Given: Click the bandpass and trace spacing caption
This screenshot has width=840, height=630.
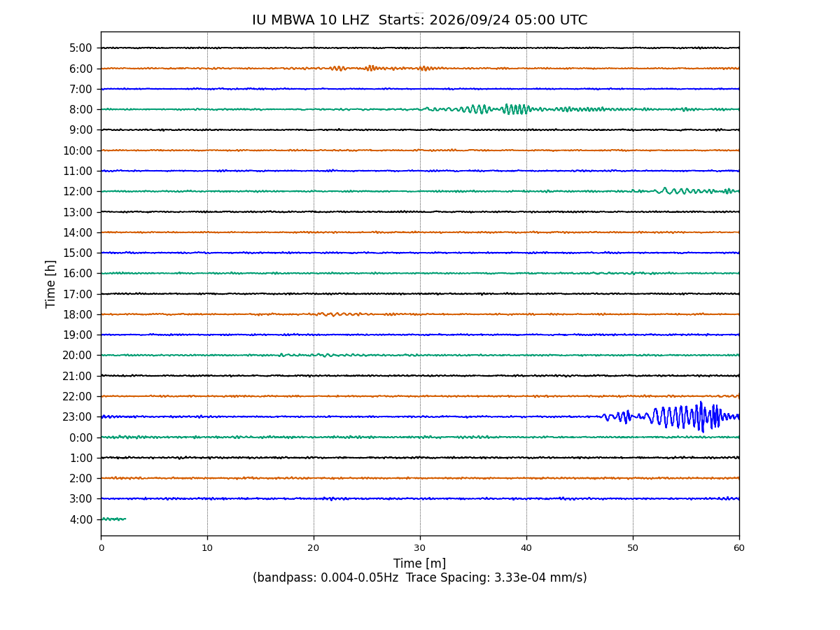Looking at the screenshot, I should (x=419, y=578).
